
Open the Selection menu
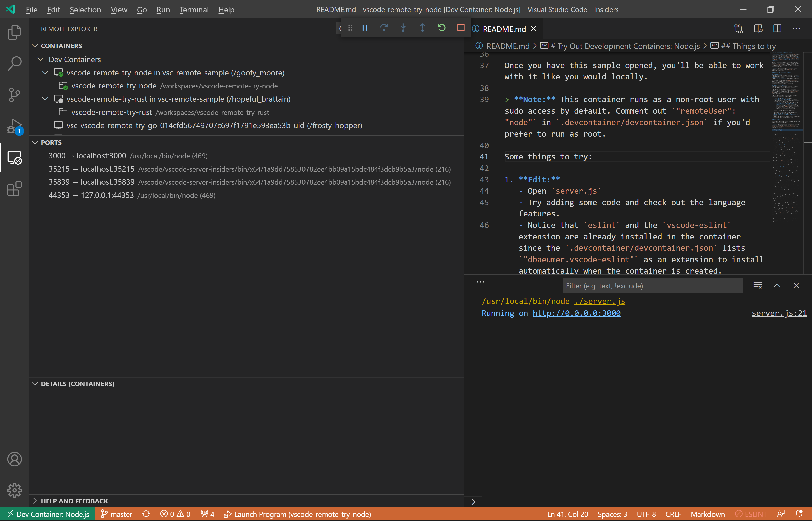pyautogui.click(x=85, y=10)
